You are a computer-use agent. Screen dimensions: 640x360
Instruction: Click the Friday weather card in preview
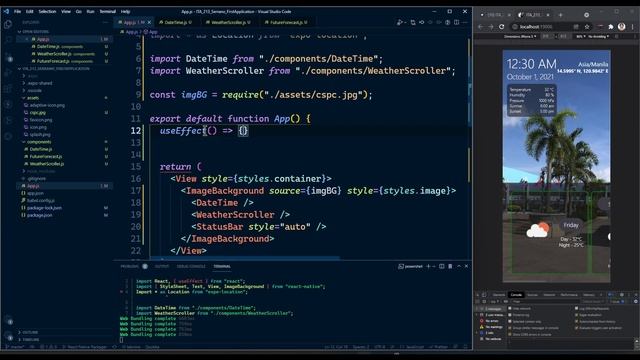[x=549, y=232]
